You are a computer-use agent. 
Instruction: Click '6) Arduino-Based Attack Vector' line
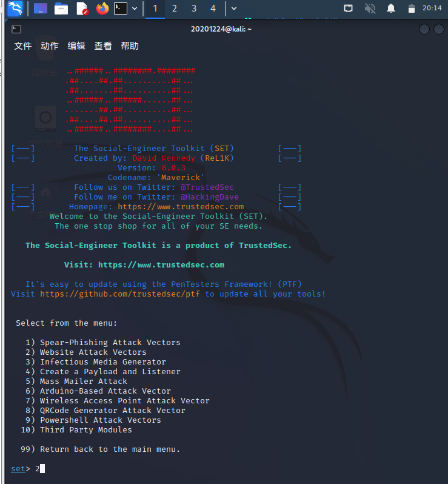tap(98, 391)
